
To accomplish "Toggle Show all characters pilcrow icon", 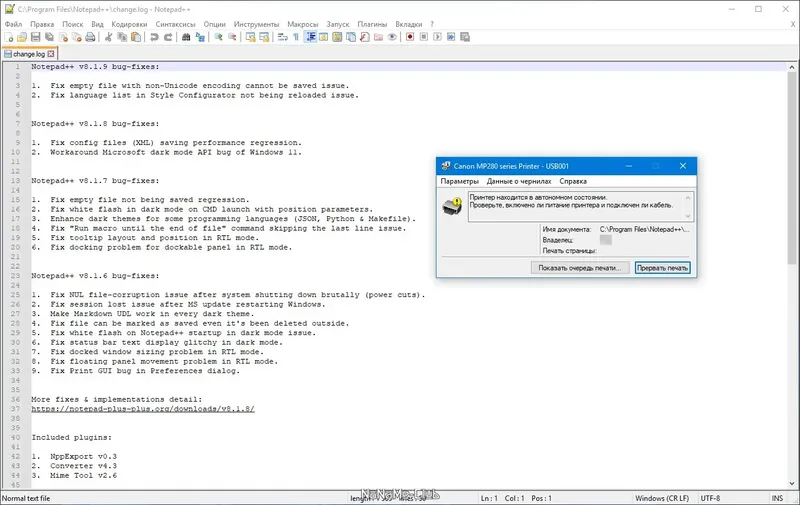I will point(296,37).
